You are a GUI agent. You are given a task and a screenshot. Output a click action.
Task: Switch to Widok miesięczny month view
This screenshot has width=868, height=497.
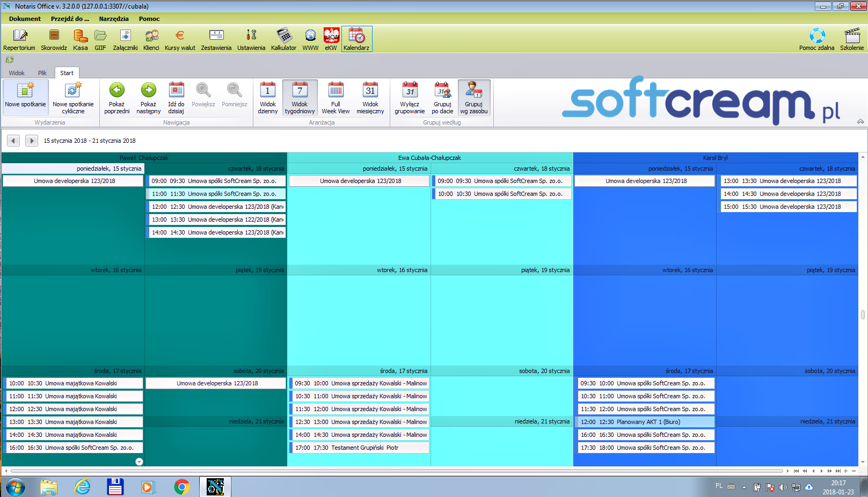(x=370, y=98)
